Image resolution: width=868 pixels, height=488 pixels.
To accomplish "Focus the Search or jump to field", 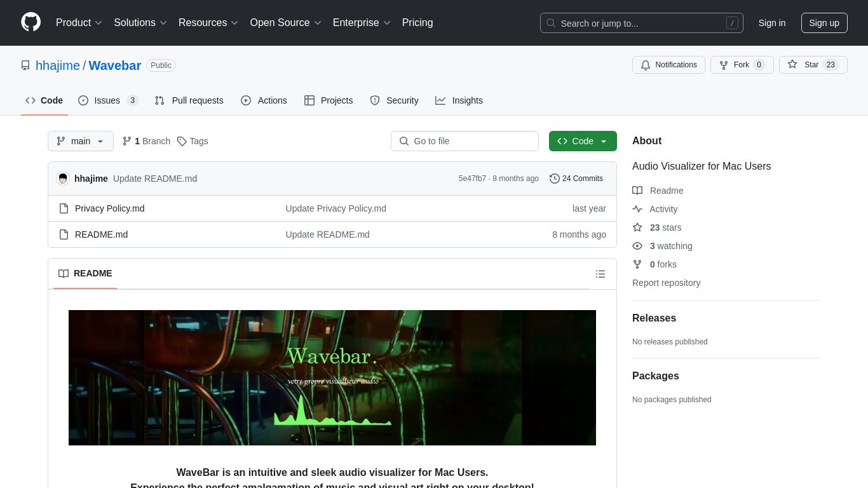I will [x=642, y=23].
